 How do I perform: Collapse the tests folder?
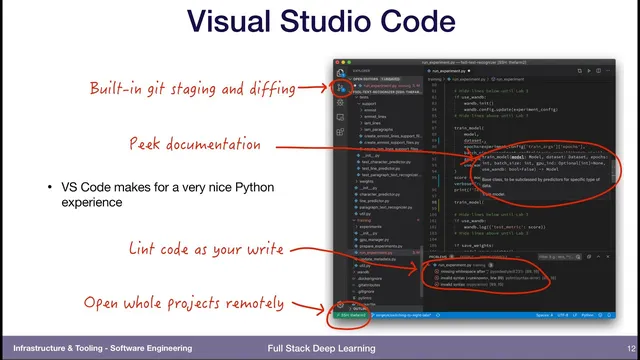click(364, 97)
